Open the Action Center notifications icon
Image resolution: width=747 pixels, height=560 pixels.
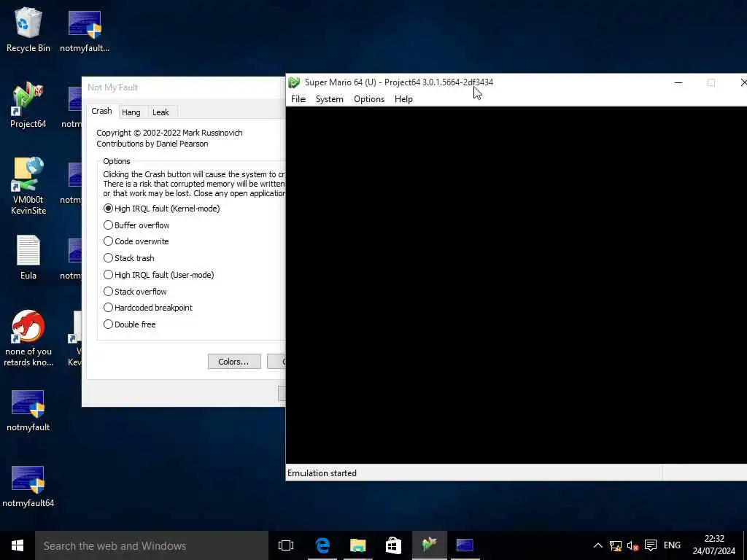tap(651, 545)
